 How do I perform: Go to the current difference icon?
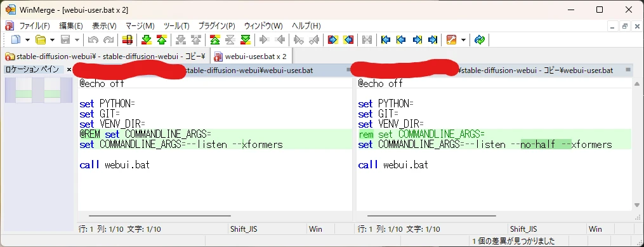click(x=230, y=40)
